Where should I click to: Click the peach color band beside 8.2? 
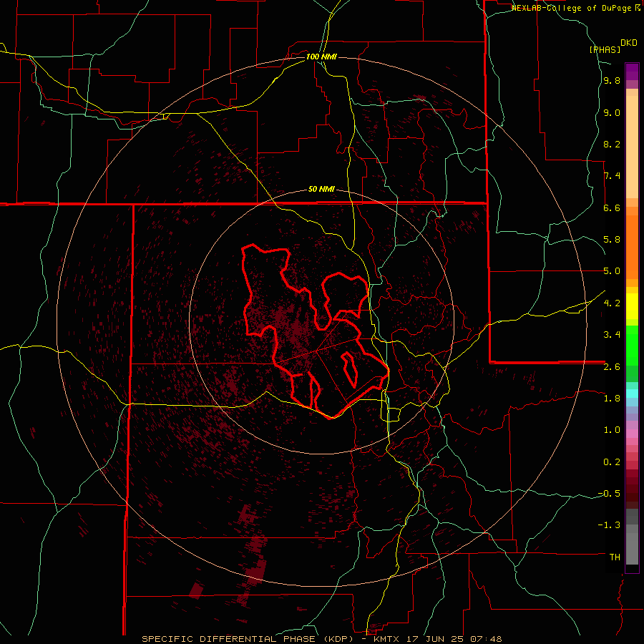[x=632, y=147]
